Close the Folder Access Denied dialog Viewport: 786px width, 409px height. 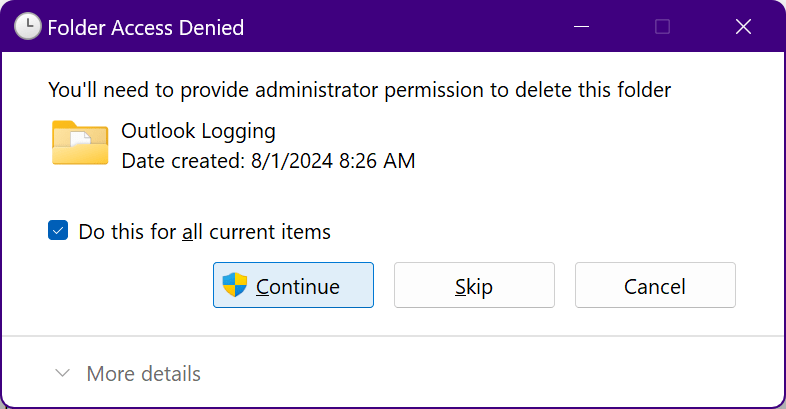pyautogui.click(x=743, y=27)
